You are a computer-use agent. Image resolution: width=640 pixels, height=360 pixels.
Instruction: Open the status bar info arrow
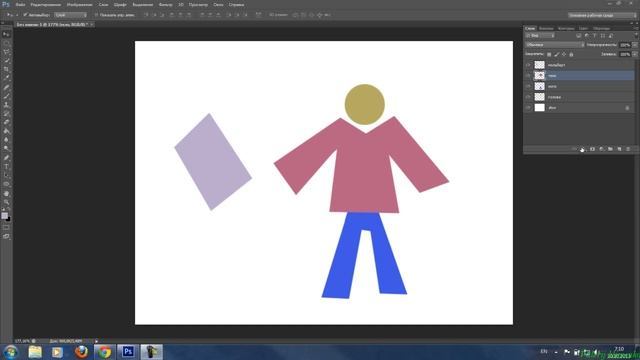point(96,341)
